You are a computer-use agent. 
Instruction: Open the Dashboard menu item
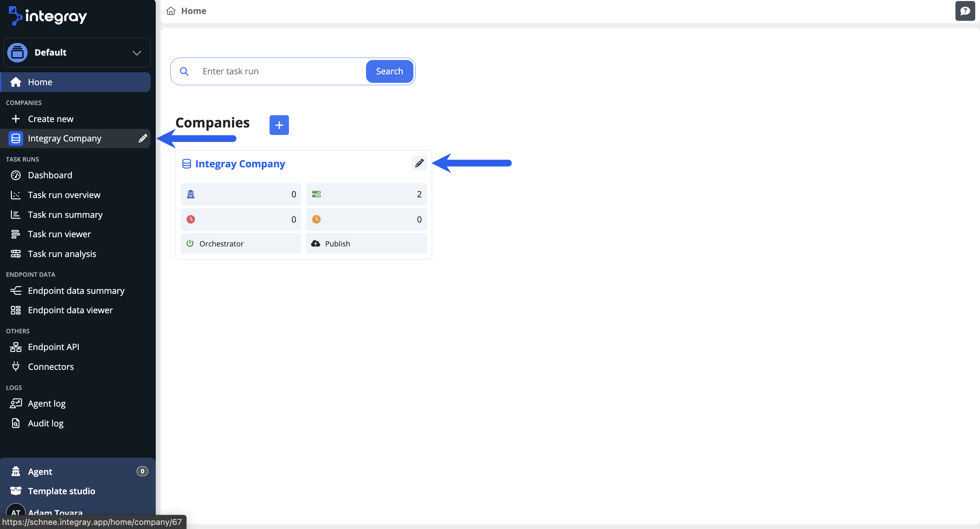pos(50,175)
